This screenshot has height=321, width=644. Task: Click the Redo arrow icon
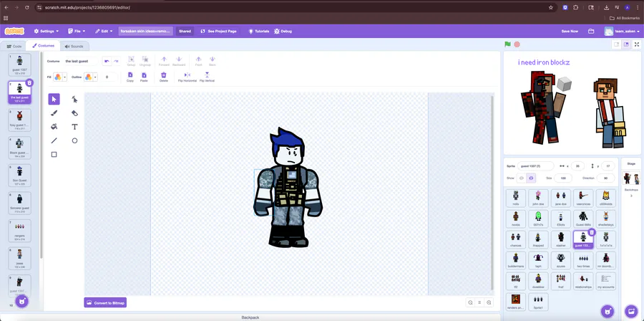pos(116,61)
